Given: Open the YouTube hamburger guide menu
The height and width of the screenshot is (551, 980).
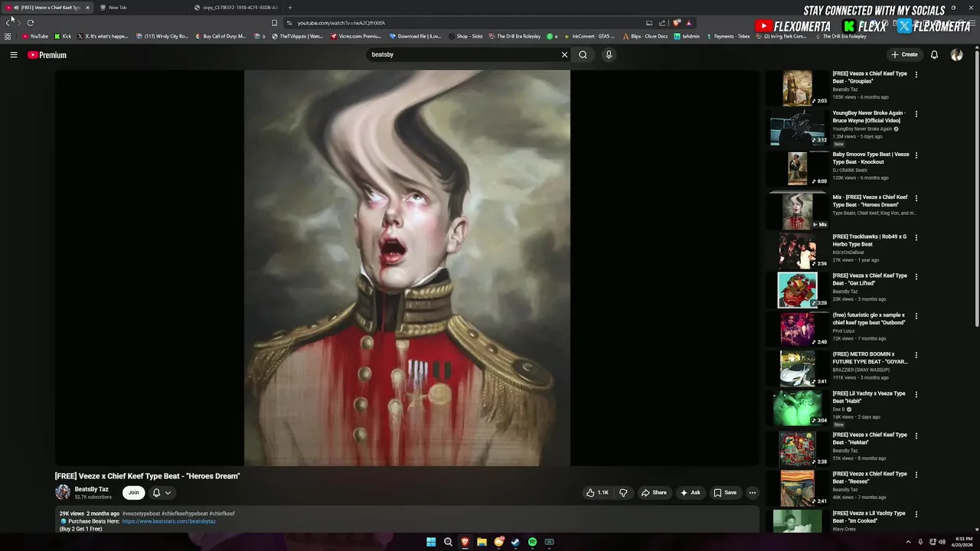Looking at the screenshot, I should tap(13, 55).
